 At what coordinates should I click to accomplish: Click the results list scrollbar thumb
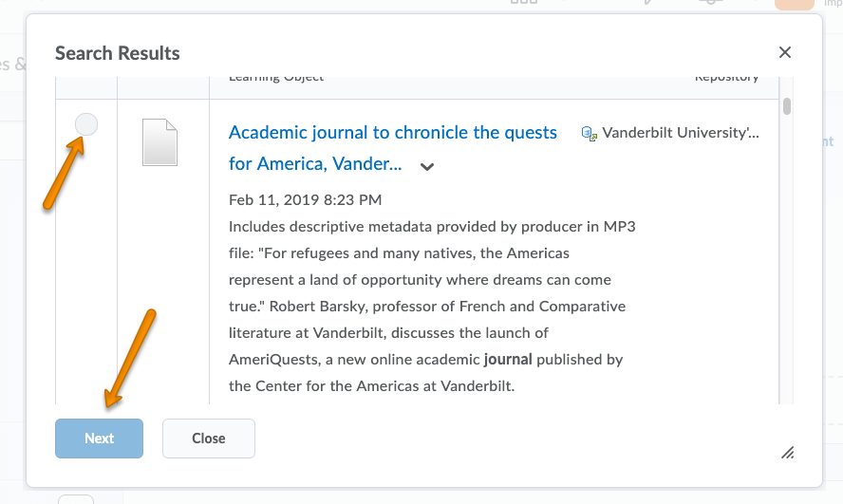pyautogui.click(x=786, y=105)
